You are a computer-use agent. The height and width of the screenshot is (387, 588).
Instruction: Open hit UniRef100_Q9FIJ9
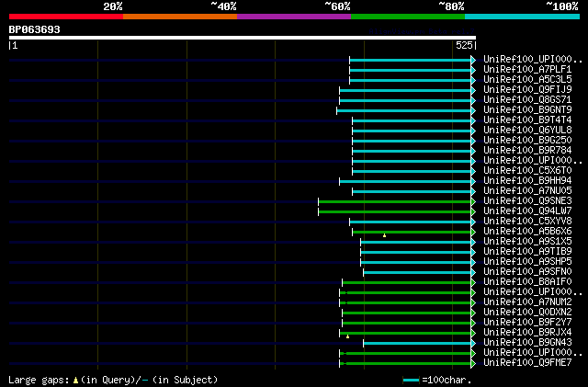point(527,90)
